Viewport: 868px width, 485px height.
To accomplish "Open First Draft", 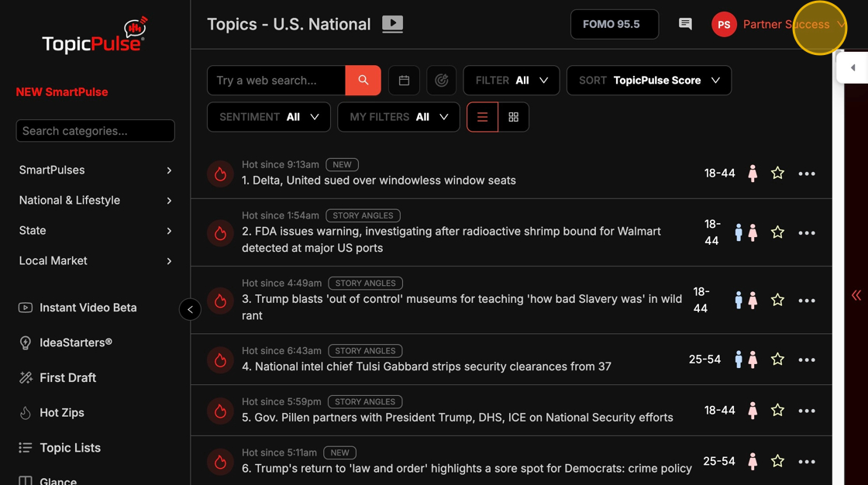I will point(57,377).
